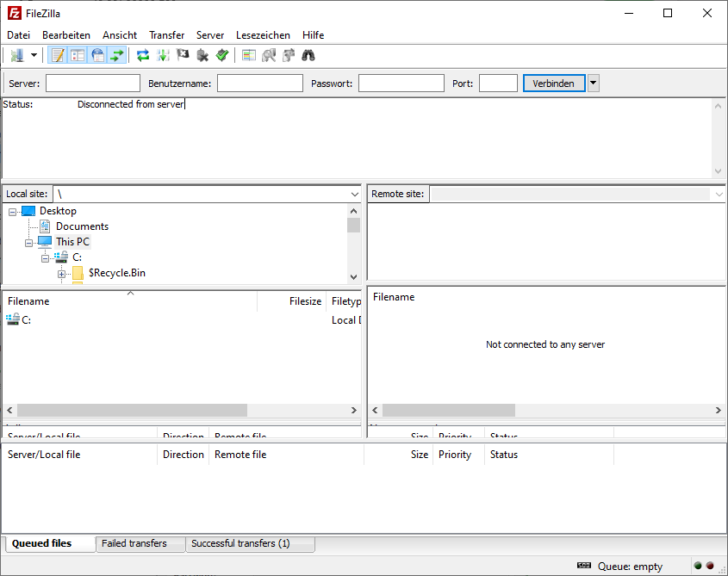Viewport: 728px width, 576px height.
Task: Click the FileZilla logo title icon
Action: [15, 13]
